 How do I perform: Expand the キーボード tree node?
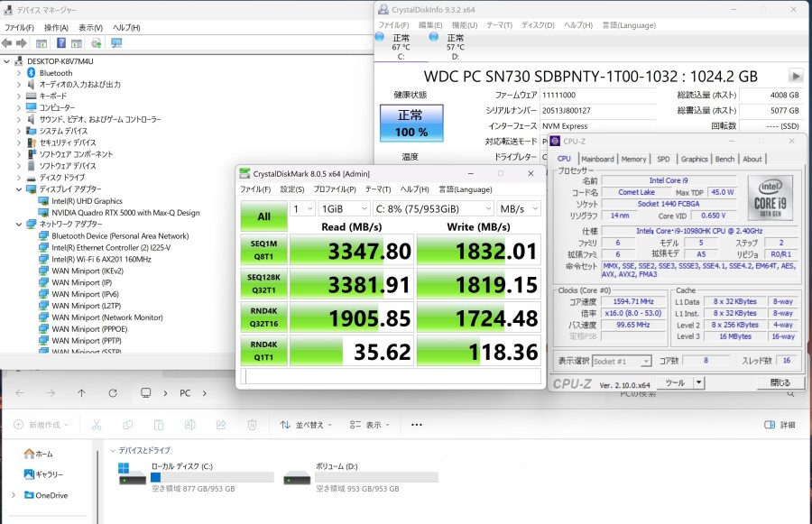point(19,96)
